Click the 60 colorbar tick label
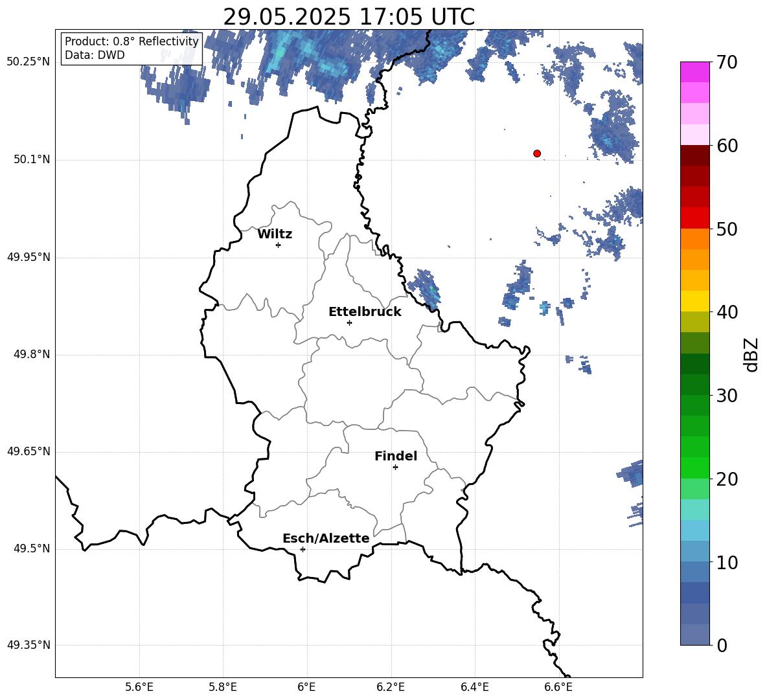 click(727, 146)
